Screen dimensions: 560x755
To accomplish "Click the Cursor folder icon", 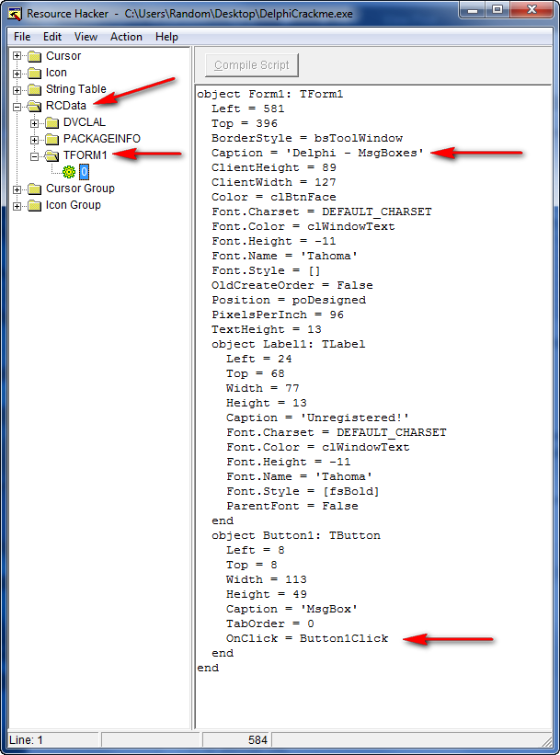I will [35, 56].
